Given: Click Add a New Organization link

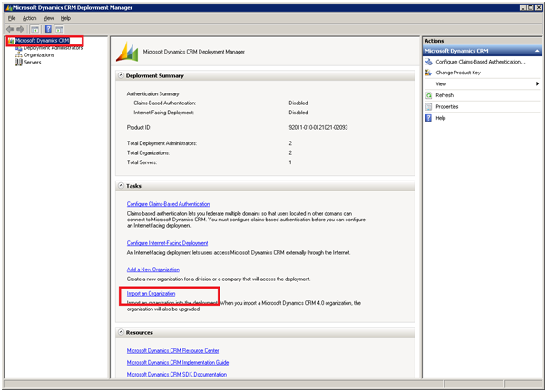Looking at the screenshot, I should pyautogui.click(x=152, y=269).
